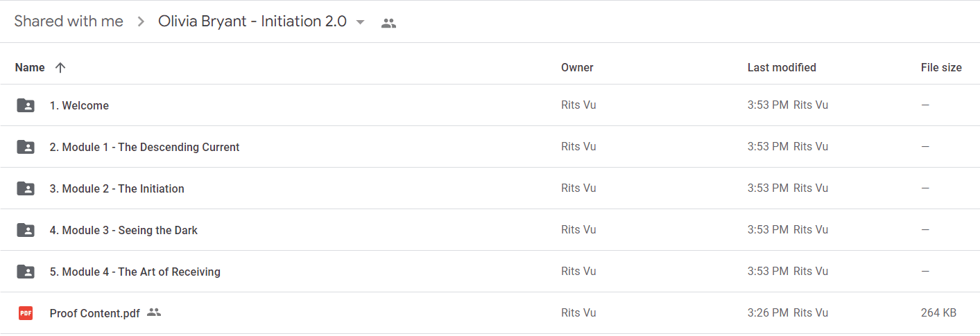Click the File size column header
980x336 pixels.
(941, 67)
